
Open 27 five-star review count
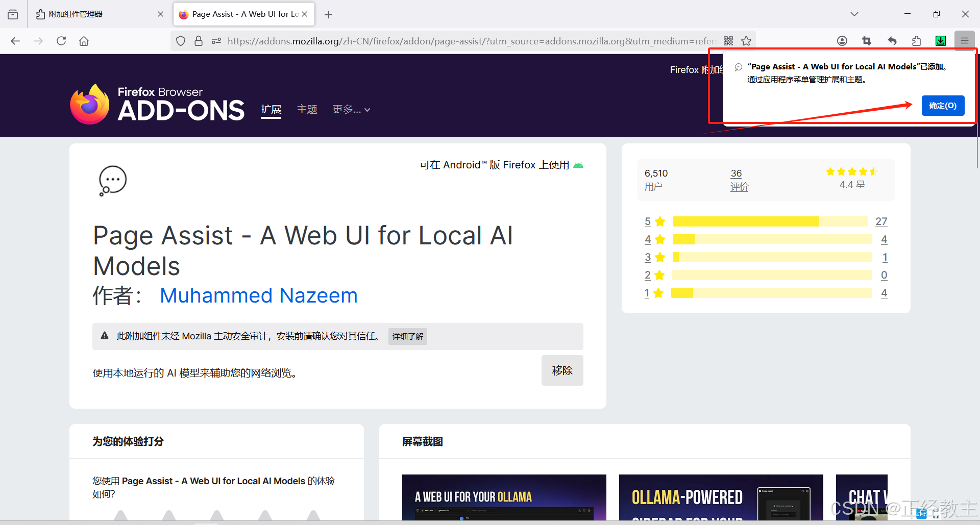tap(881, 221)
